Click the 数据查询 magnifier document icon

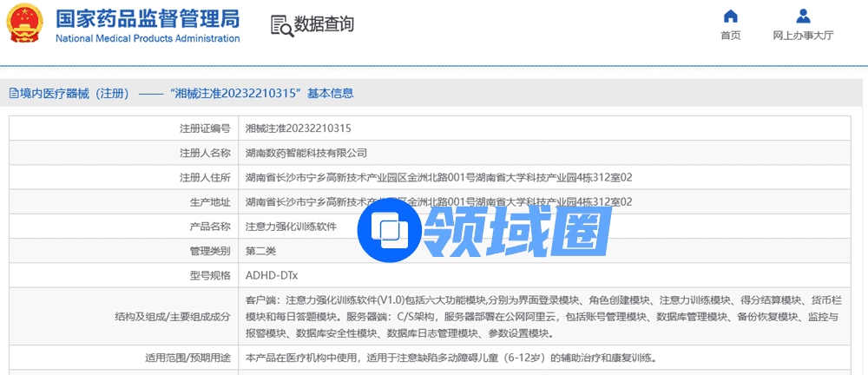pyautogui.click(x=281, y=25)
